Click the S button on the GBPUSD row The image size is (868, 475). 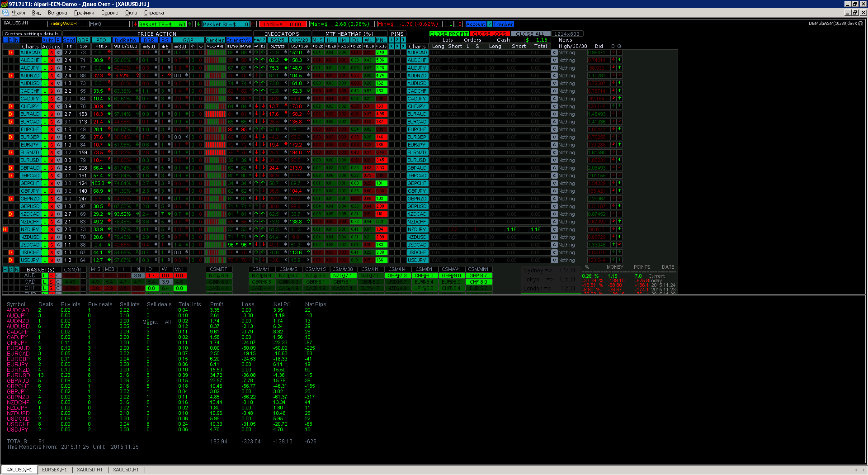click(x=52, y=206)
